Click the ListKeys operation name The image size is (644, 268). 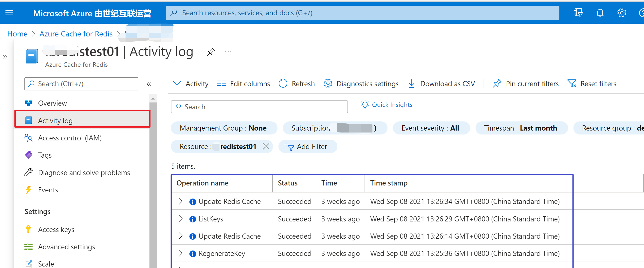(x=211, y=219)
